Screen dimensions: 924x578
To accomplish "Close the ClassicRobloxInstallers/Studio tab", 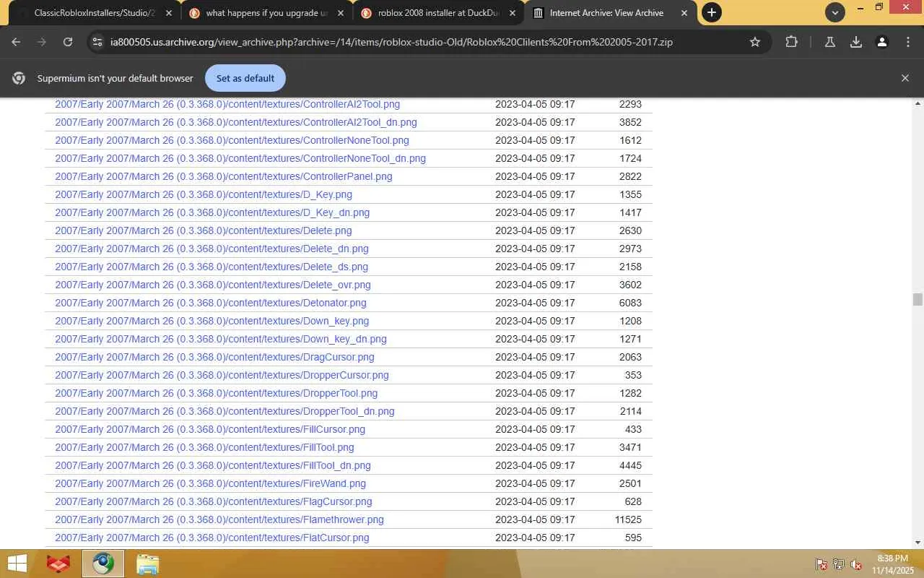I will coord(169,12).
